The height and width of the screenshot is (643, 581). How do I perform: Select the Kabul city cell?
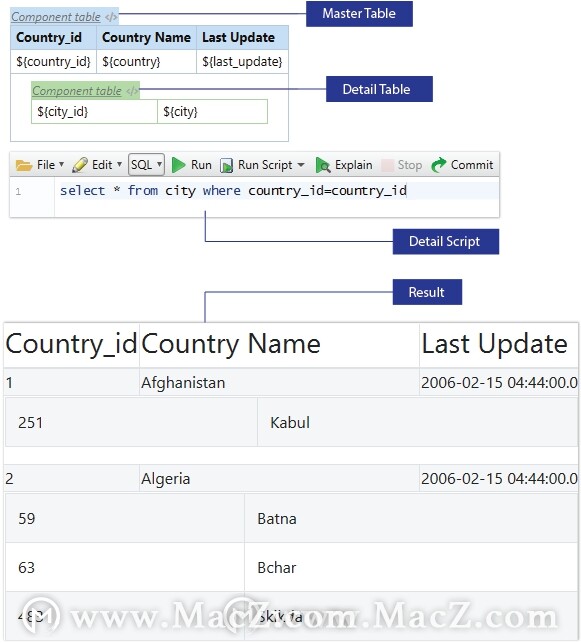click(418, 422)
